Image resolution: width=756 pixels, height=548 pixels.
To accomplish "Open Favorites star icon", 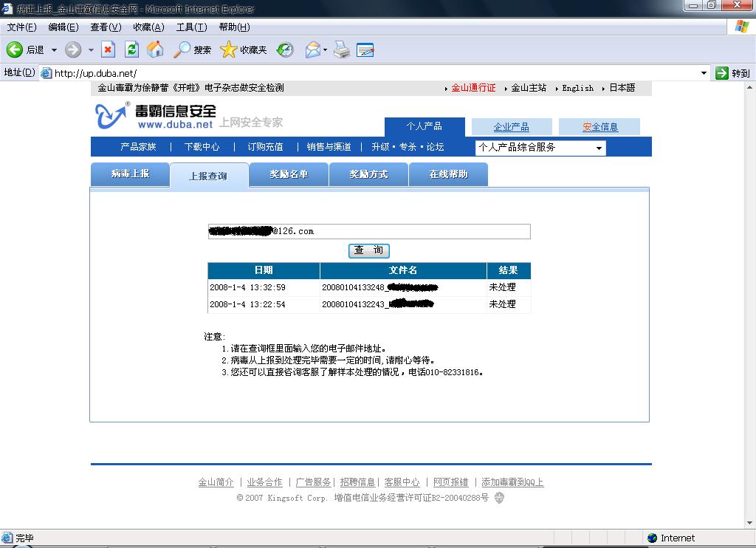I will pos(229,49).
